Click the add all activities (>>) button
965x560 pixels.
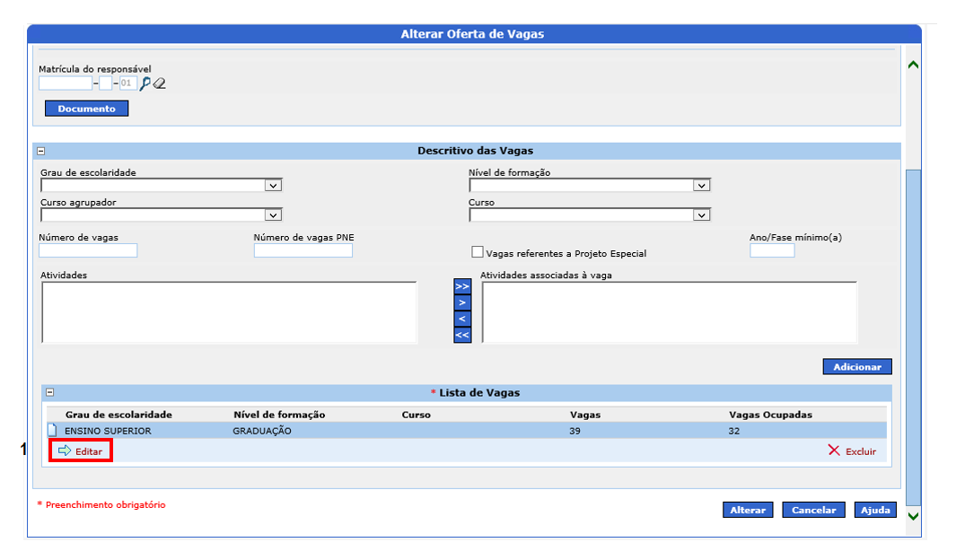(x=462, y=286)
